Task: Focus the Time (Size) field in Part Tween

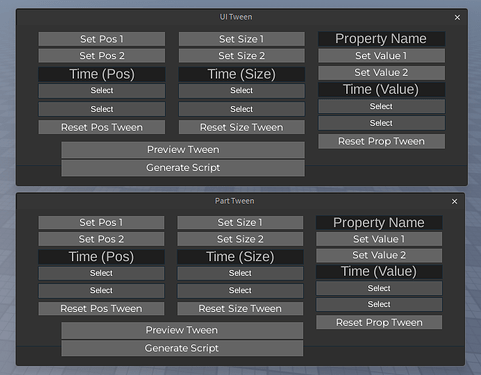Action: pos(240,257)
